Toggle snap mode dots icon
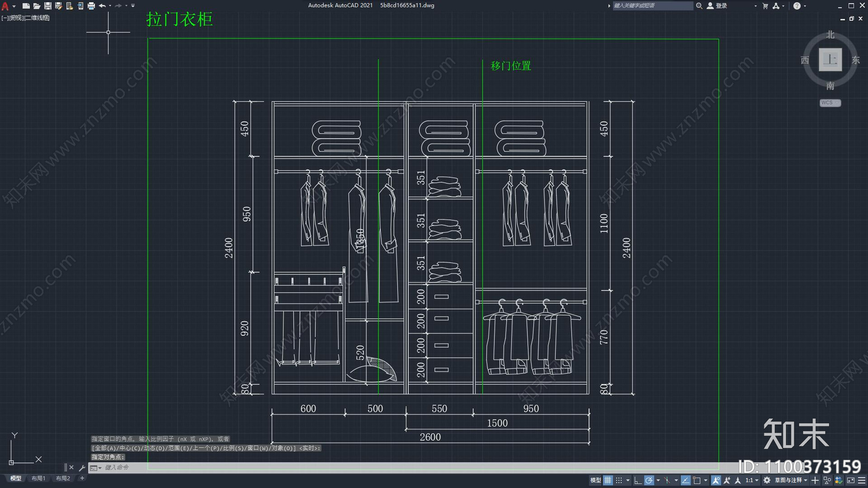The width and height of the screenshot is (868, 488). point(619,480)
